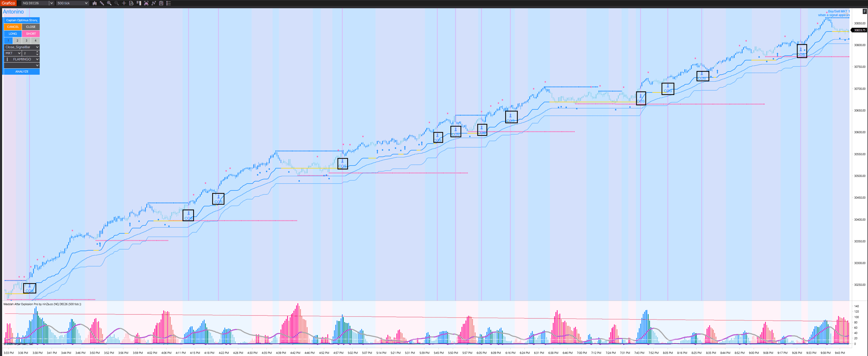Select the drawing tools pencil icon
The image size is (868, 356).
coord(102,3)
